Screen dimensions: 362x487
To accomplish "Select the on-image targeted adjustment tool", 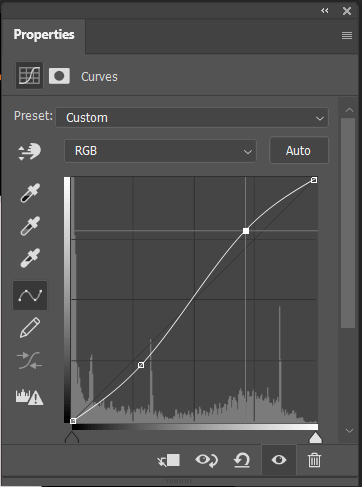I will tap(29, 152).
